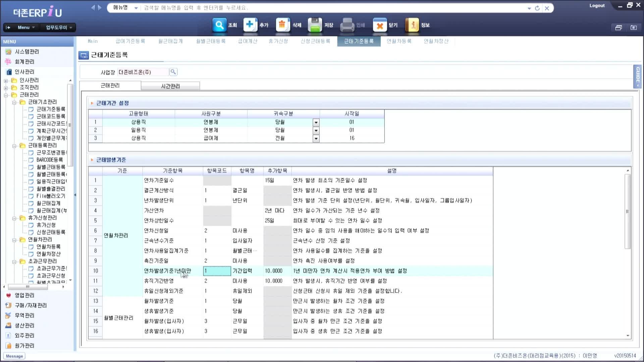Click the 생산관리 module icon
The image size is (644, 362).
pos(8,325)
